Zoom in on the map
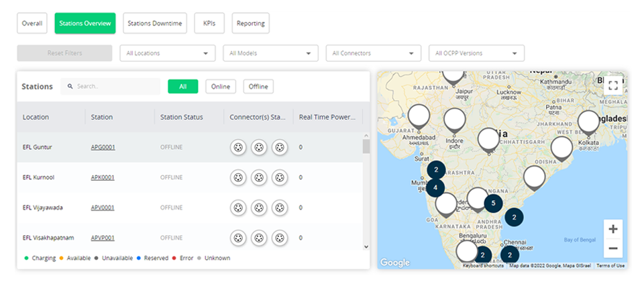The height and width of the screenshot is (282, 644). (x=613, y=229)
